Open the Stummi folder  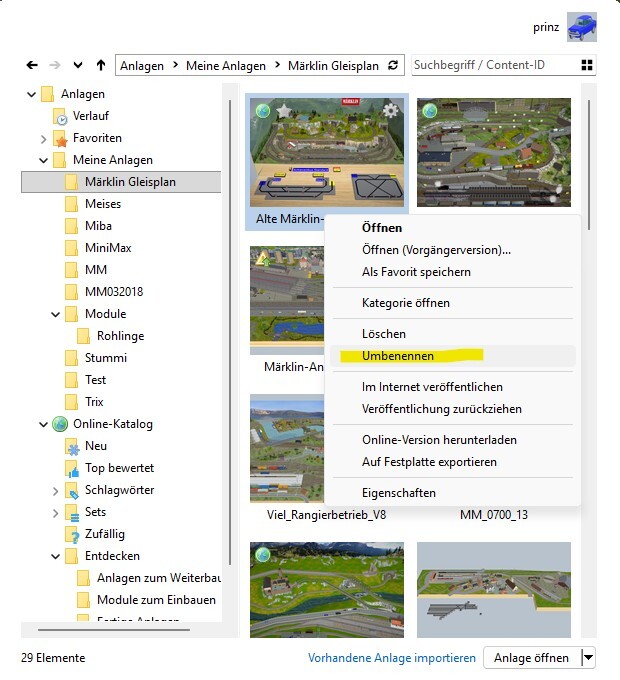pyautogui.click(x=106, y=358)
